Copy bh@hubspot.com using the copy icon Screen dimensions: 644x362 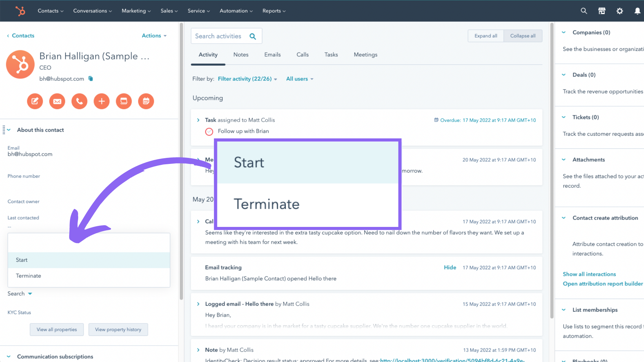[x=90, y=78]
